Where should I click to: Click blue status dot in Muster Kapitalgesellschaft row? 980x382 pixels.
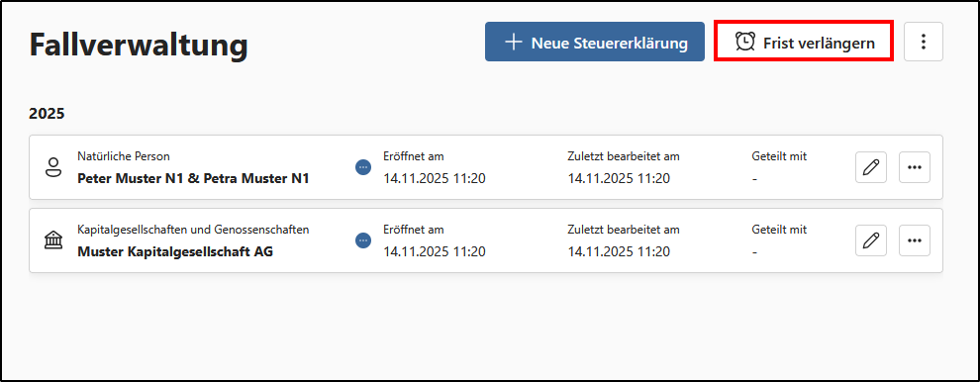click(363, 240)
